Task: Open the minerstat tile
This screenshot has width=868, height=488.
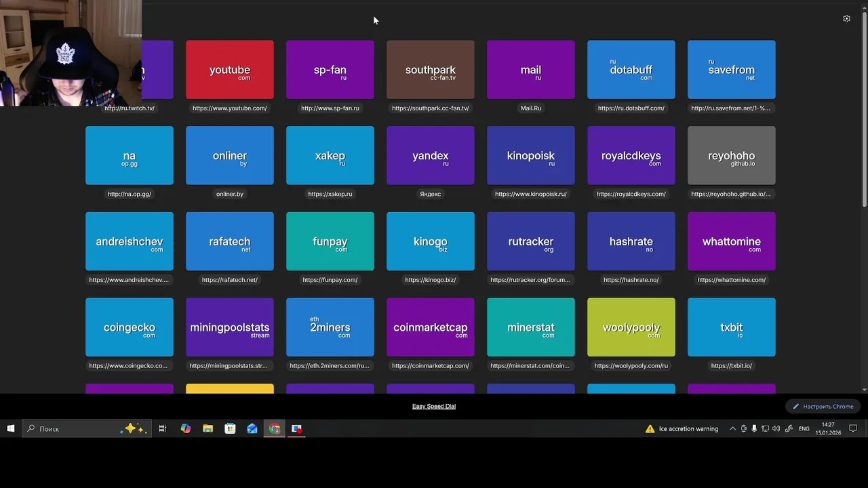Action: click(x=531, y=327)
